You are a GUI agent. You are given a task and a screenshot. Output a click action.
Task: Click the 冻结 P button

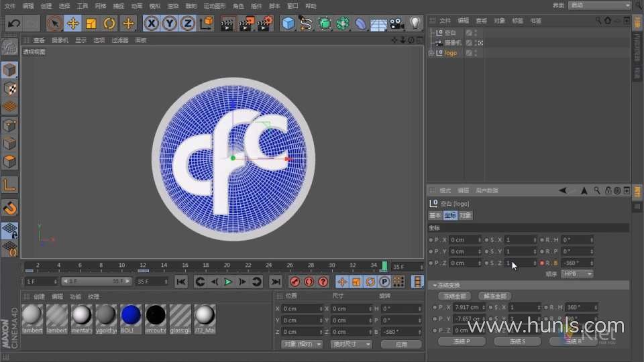[462, 341]
